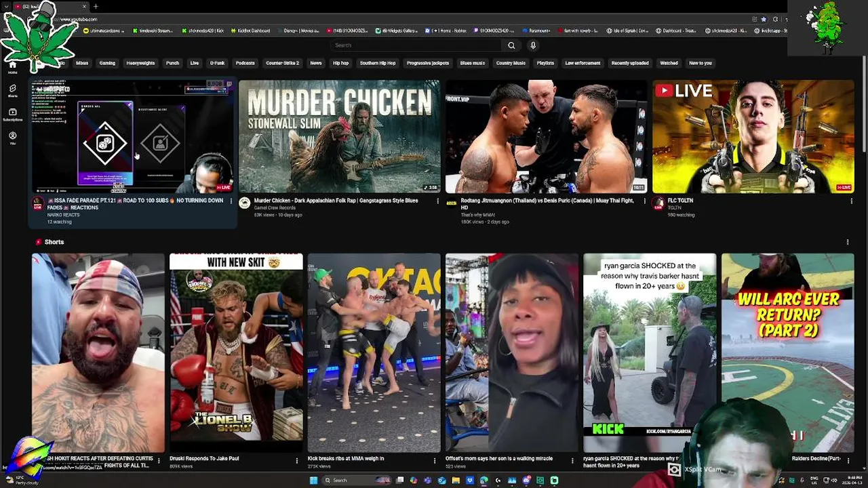The width and height of the screenshot is (868, 488).
Task: Select the Mixes filter chip
Action: (82, 63)
